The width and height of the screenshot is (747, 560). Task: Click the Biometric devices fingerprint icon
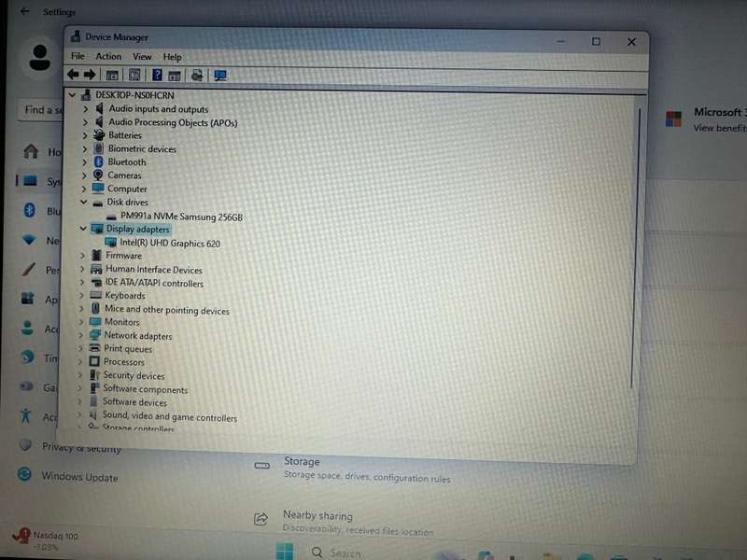pyautogui.click(x=99, y=148)
